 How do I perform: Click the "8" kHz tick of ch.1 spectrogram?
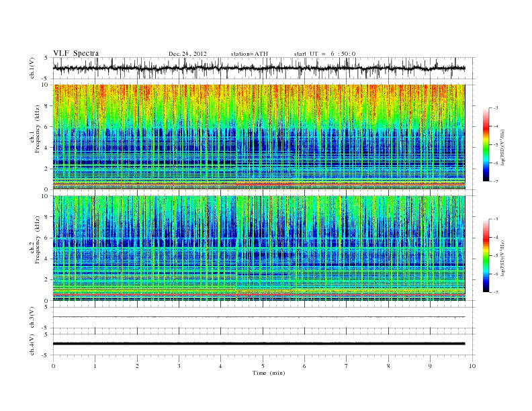tap(47, 106)
